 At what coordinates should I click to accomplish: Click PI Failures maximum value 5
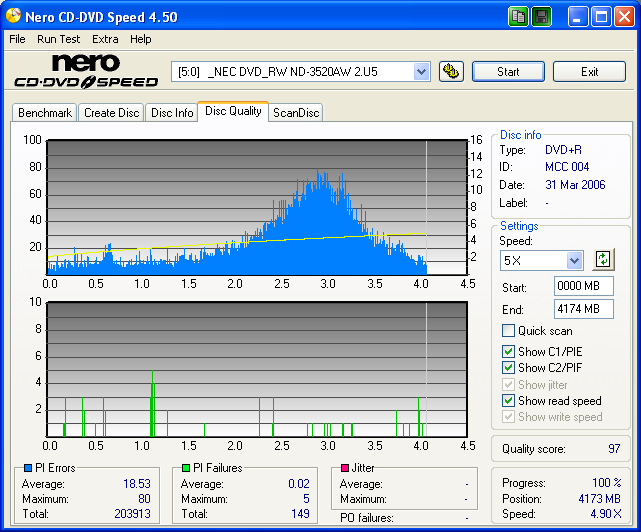pyautogui.click(x=306, y=499)
